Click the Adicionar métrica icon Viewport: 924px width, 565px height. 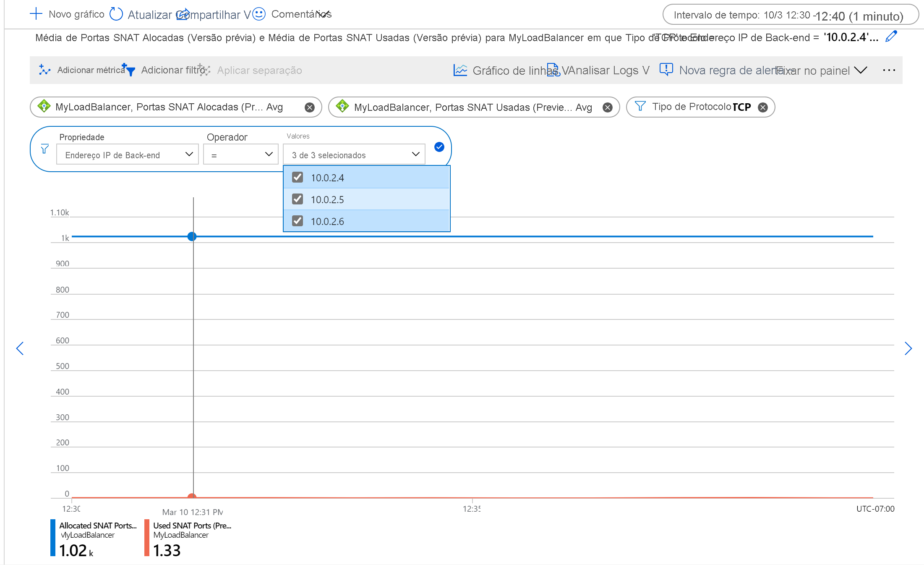click(44, 70)
